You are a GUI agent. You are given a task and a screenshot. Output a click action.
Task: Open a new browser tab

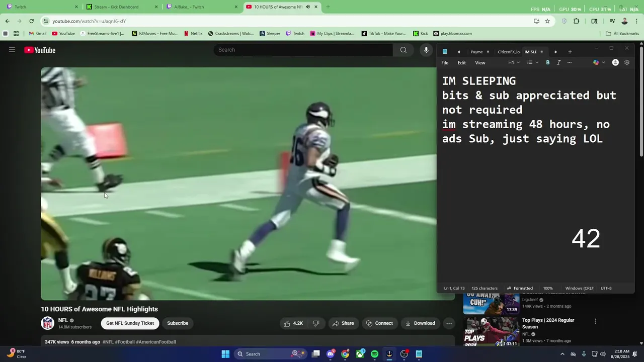click(x=328, y=7)
